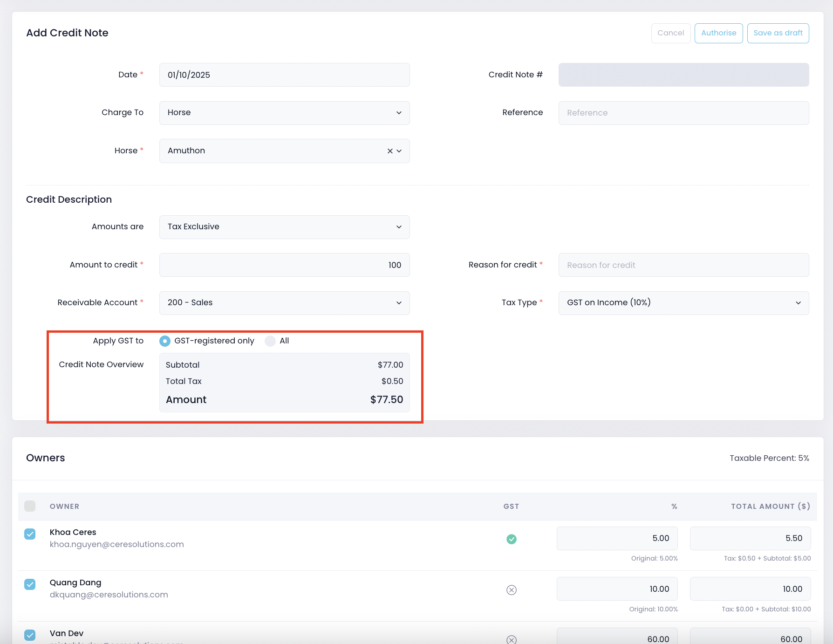Image resolution: width=833 pixels, height=644 pixels.
Task: Toggle the select-all owners header checkbox
Action: [30, 506]
